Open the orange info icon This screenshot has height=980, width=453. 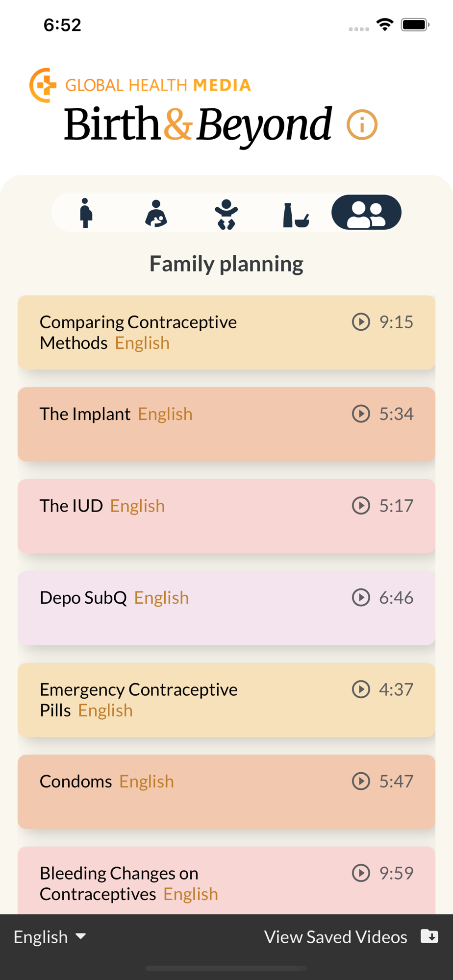pyautogui.click(x=362, y=125)
